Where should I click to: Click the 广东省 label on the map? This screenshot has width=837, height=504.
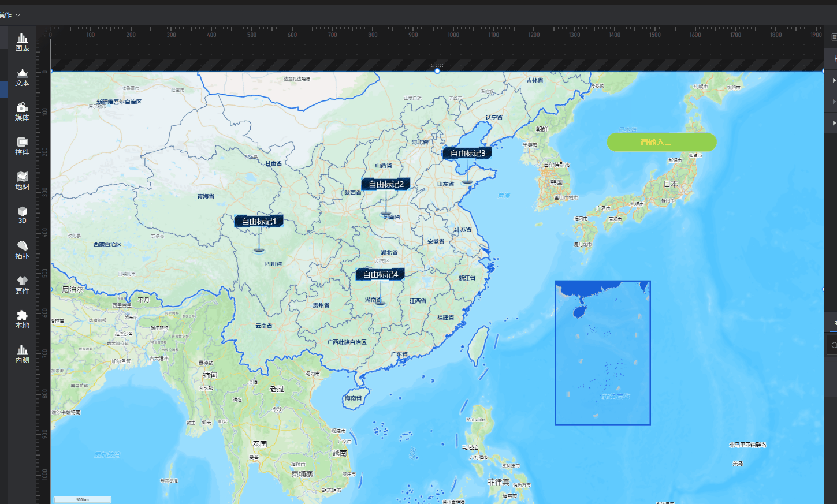399,354
